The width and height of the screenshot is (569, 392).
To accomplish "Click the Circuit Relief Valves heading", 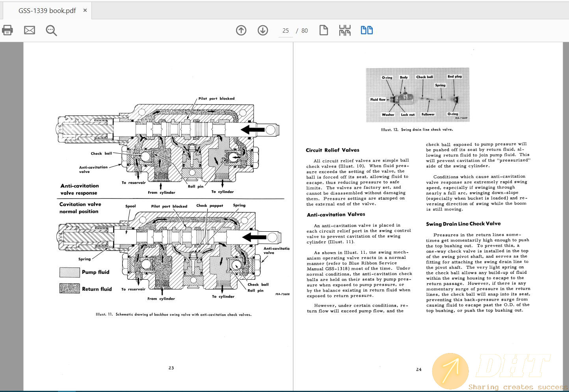I will 333,150.
